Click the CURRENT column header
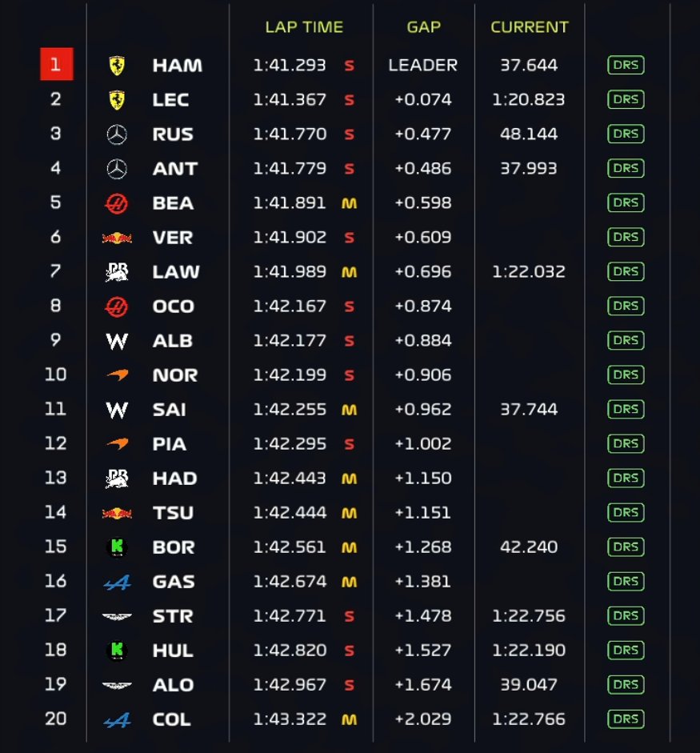 click(x=530, y=27)
